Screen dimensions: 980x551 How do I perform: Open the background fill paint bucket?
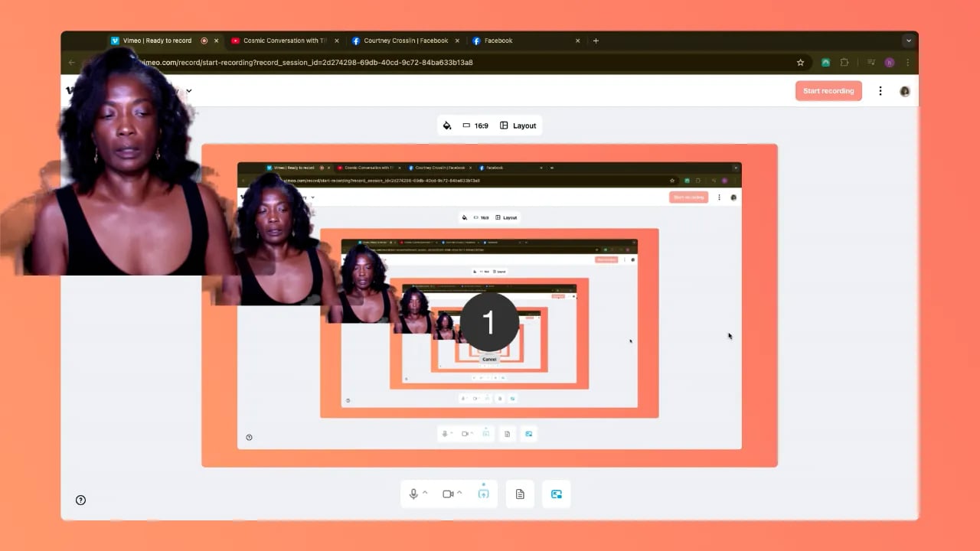click(x=447, y=126)
